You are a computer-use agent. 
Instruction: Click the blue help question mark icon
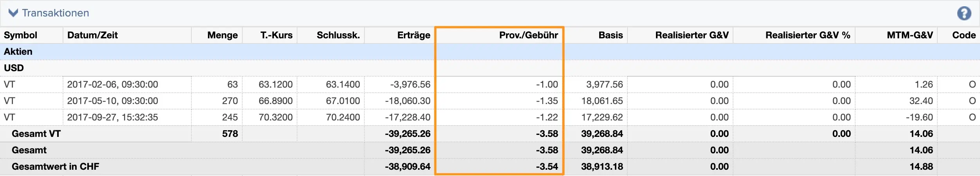pyautogui.click(x=964, y=14)
